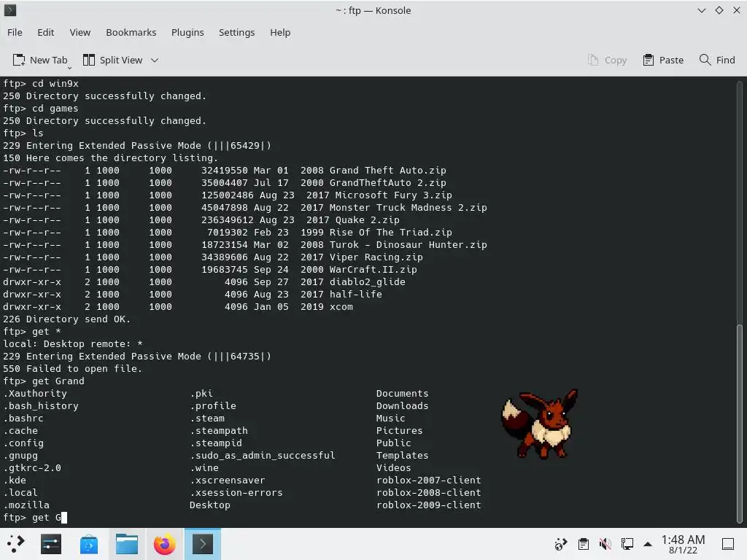The height and width of the screenshot is (560, 747).
Task: Click the 'half-life' directory line
Action: coord(193,295)
